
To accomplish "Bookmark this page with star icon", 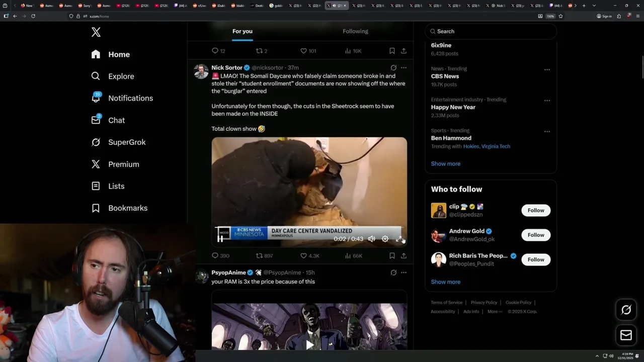I will (x=560, y=16).
